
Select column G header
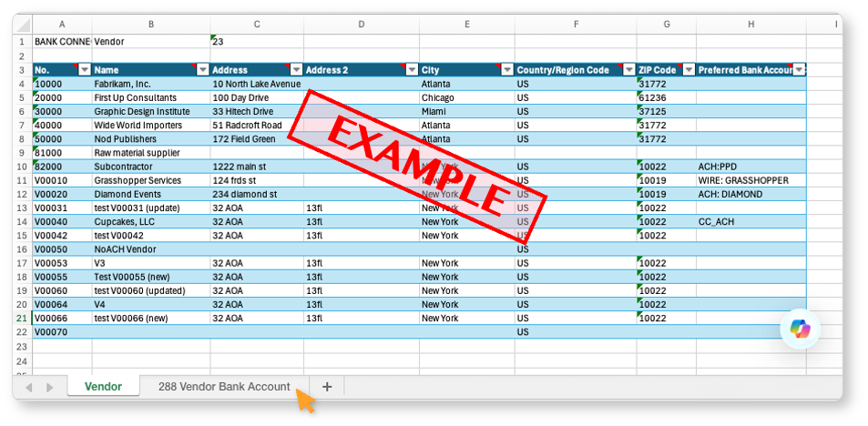pyautogui.click(x=667, y=25)
